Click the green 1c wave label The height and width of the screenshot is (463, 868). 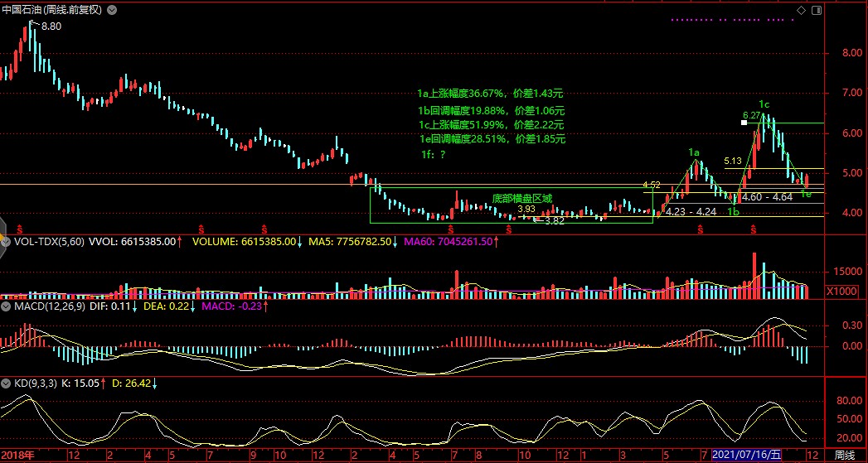pyautogui.click(x=764, y=104)
